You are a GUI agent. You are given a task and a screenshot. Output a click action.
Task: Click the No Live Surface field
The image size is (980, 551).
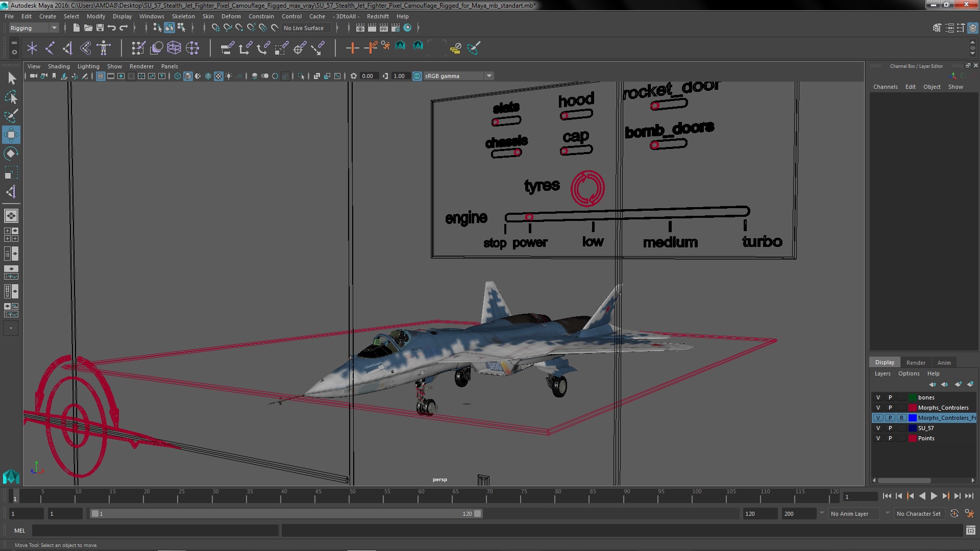(306, 28)
